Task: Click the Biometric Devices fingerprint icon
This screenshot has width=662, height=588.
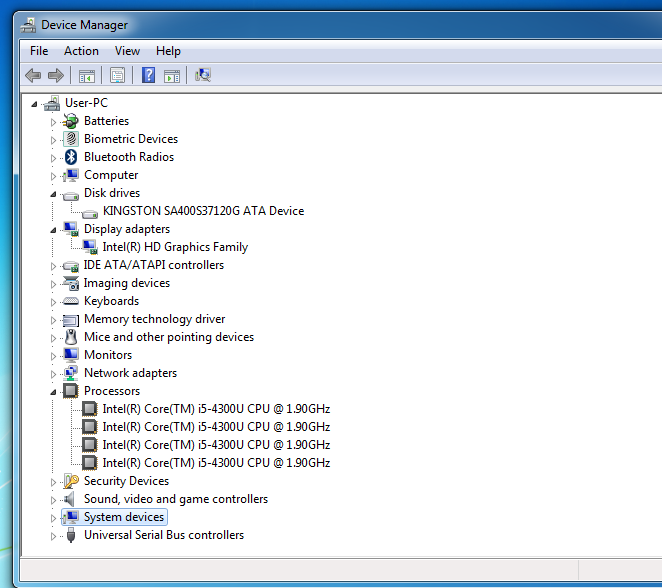Action: 71,139
